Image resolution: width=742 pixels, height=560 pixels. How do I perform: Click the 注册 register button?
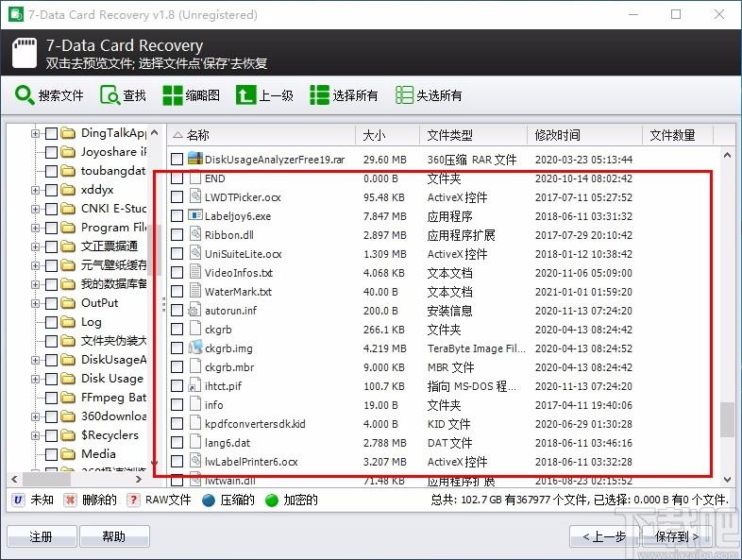click(42, 536)
